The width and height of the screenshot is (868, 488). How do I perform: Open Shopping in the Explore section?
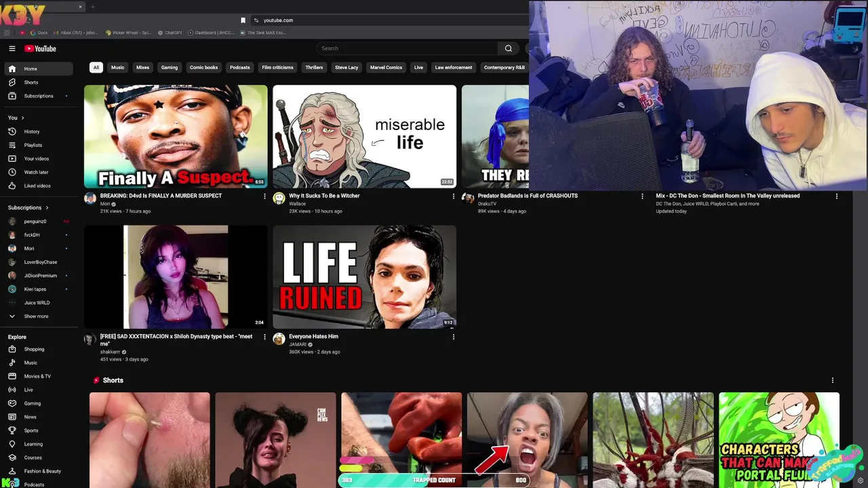39,349
